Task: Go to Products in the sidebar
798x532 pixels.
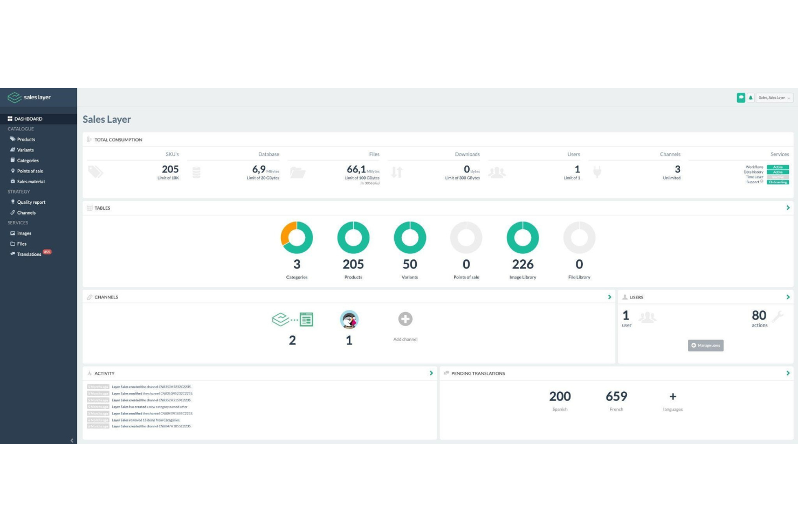Action: pyautogui.click(x=25, y=140)
